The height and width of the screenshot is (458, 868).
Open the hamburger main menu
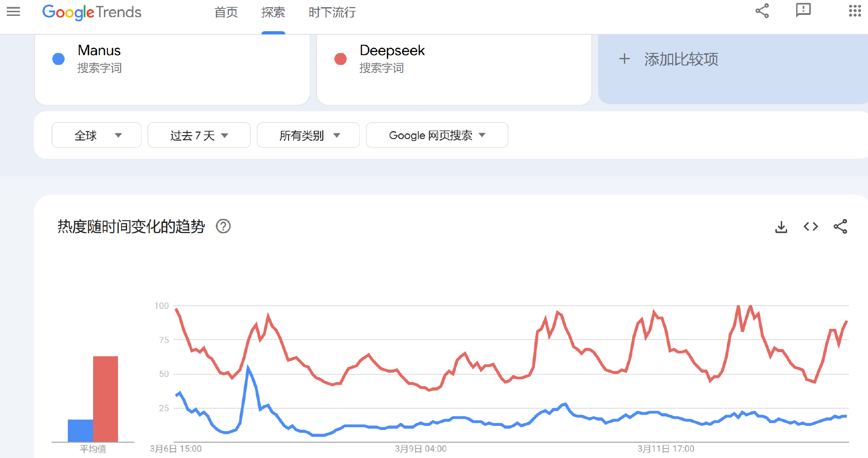[14, 12]
